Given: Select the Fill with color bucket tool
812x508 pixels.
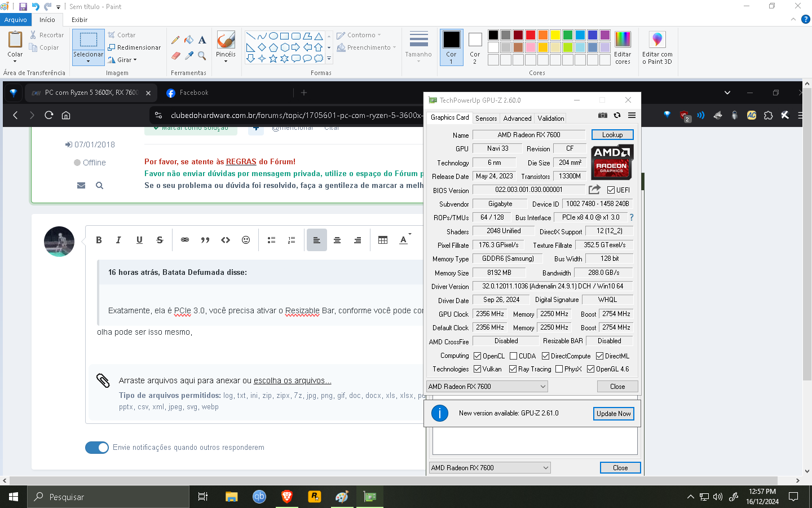Looking at the screenshot, I should coord(189,40).
